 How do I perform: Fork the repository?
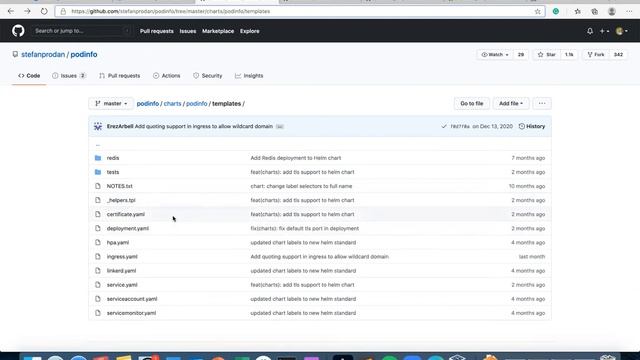(596, 55)
